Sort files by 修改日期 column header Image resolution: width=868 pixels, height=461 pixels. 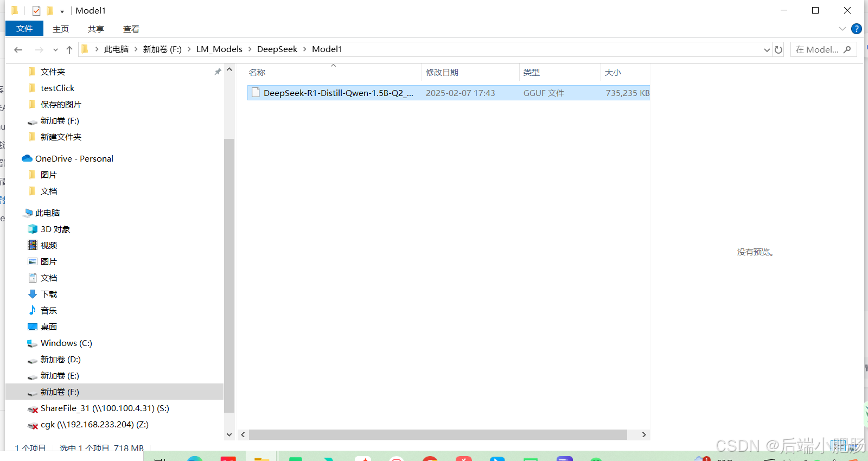pyautogui.click(x=442, y=73)
